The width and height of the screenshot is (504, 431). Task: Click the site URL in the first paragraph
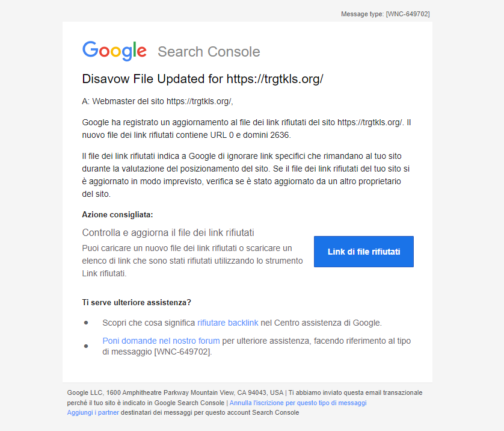tap(369, 122)
